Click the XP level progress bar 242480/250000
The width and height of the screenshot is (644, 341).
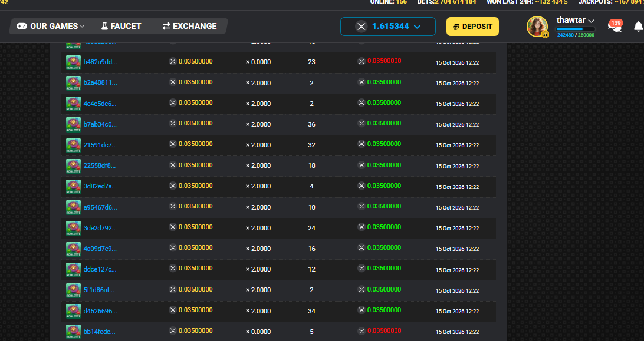tap(576, 29)
